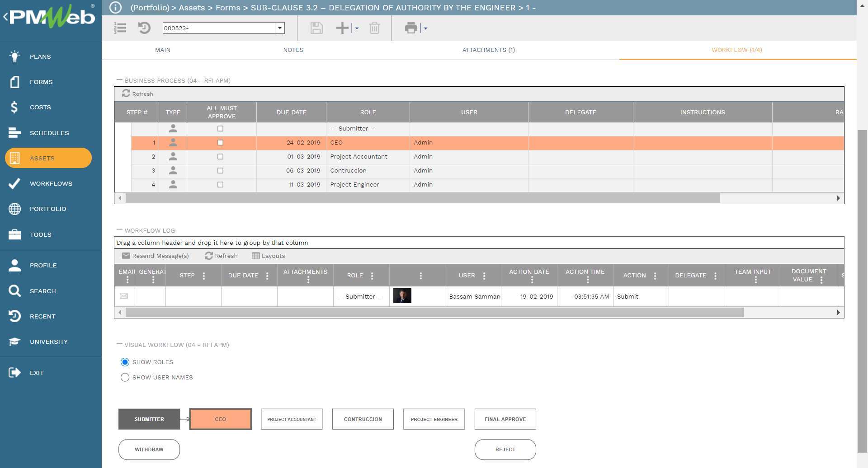Viewport: 868px width, 468px height.
Task: Click the business process grid horizontal scrollbar
Action: tap(423, 198)
